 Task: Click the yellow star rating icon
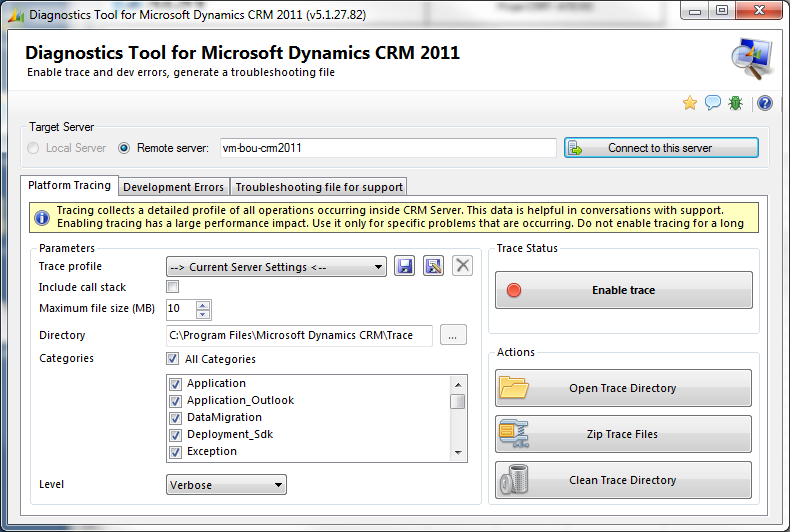[x=690, y=103]
